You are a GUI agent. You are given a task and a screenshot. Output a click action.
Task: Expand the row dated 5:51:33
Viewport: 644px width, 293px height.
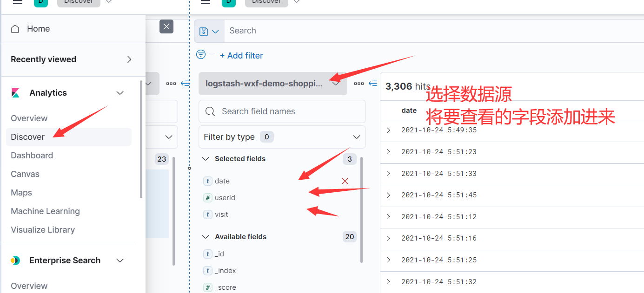click(389, 174)
